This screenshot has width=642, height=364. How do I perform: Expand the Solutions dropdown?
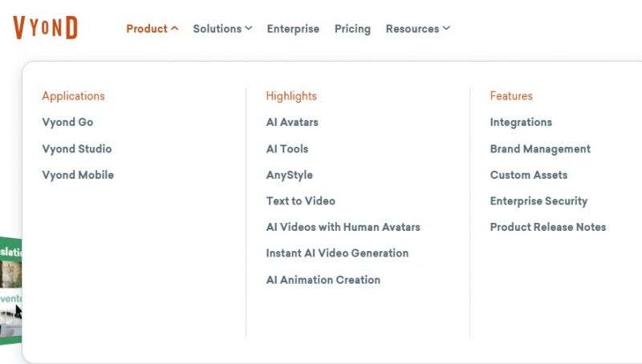tap(222, 29)
